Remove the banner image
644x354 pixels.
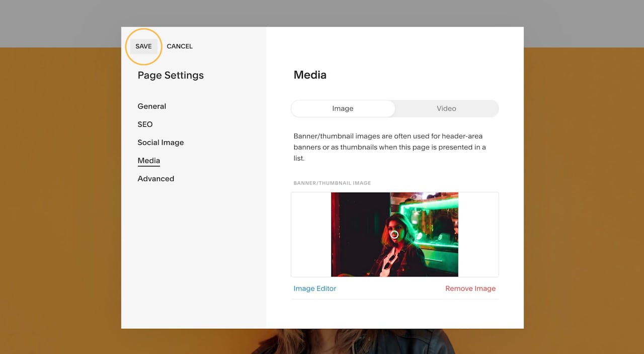[x=470, y=288]
